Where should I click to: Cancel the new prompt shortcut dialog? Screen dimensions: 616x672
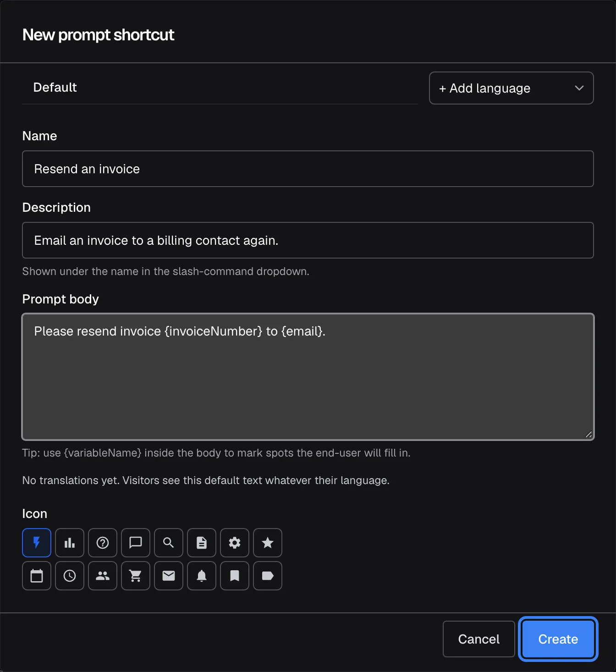click(x=479, y=639)
